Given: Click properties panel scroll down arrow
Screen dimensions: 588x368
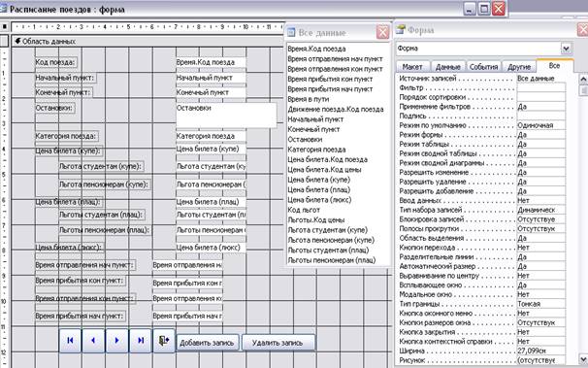Looking at the screenshot, I should click(583, 359).
